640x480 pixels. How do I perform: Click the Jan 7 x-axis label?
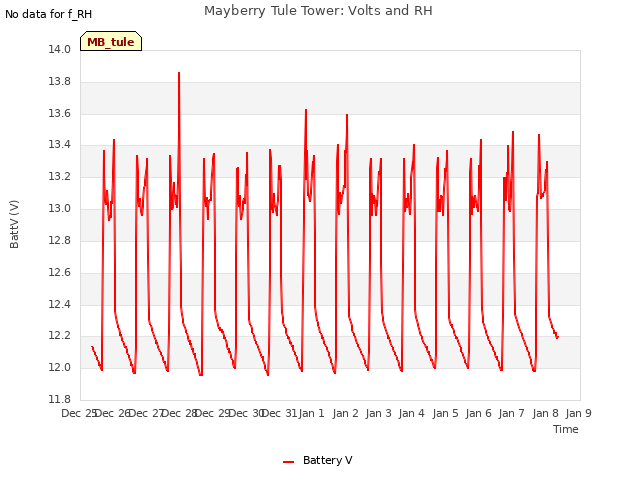[511, 413]
